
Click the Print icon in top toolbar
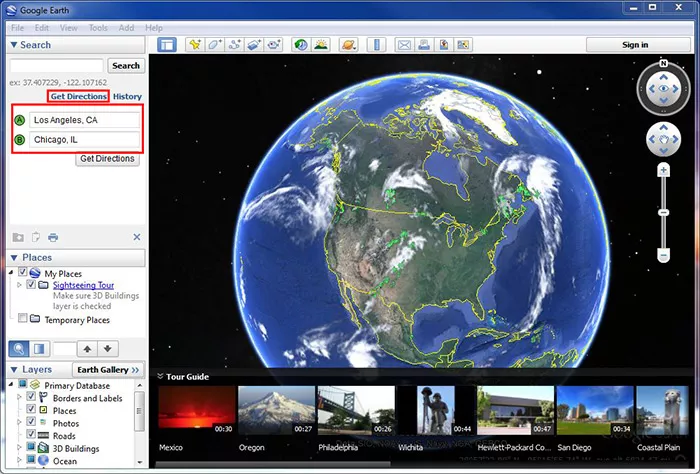coord(424,45)
